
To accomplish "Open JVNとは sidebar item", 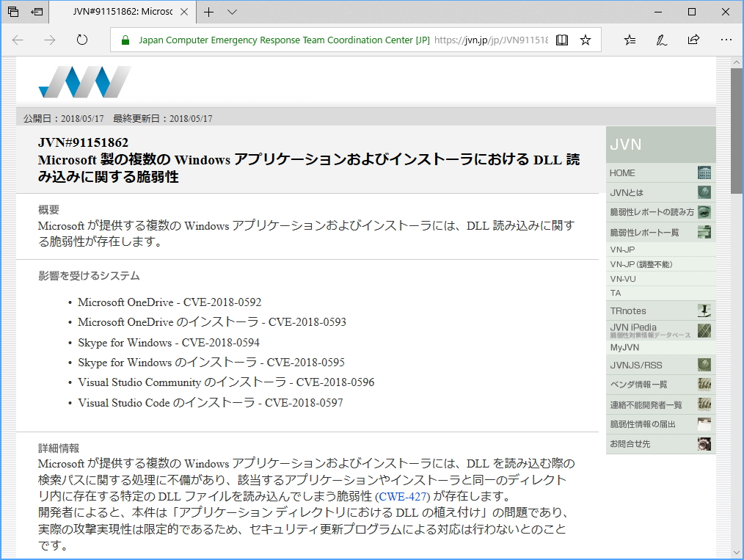I will point(660,192).
